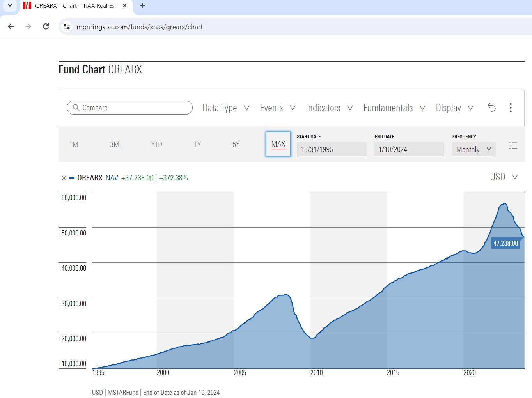Screen dimensions: 532x398
Task: Click the End of Date footnote text
Action: pos(181,393)
